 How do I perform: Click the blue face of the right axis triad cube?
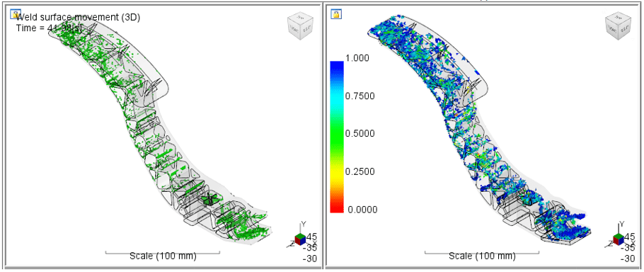pos(622,241)
